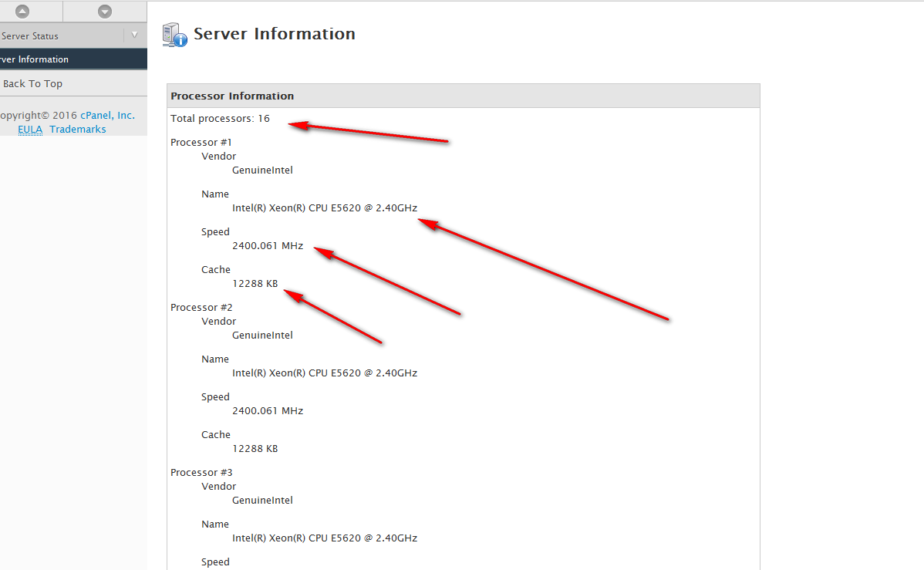
Task: Select Server Information in the sidebar
Action: tap(34, 59)
